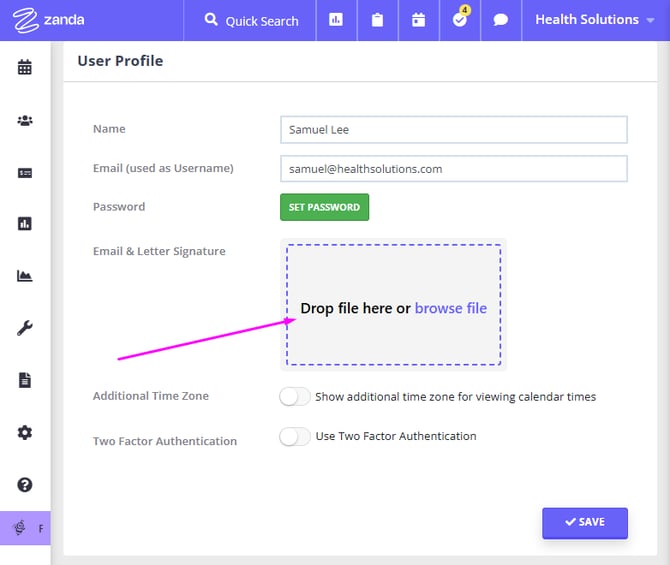Expand the Health Solutions account dropdown

point(594,20)
